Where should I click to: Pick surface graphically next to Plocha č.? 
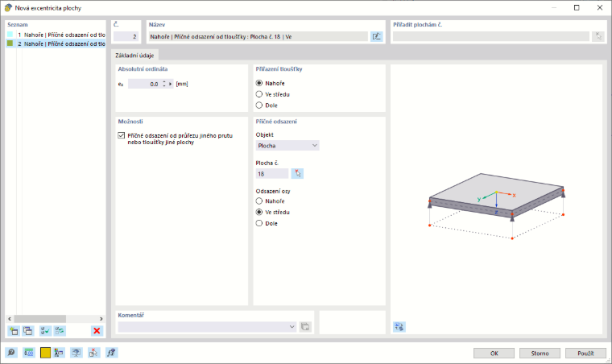[297, 174]
